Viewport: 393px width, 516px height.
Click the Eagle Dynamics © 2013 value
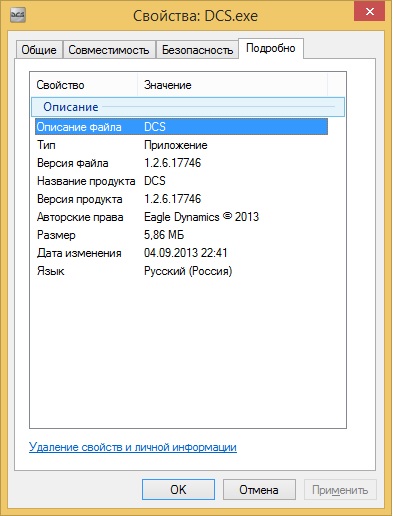pos(201,217)
